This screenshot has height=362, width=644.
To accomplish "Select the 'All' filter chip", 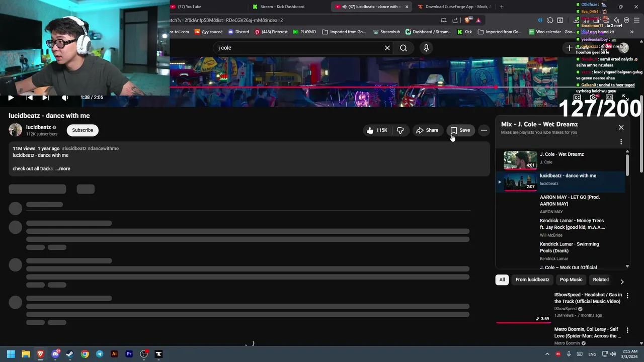I will [502, 280].
